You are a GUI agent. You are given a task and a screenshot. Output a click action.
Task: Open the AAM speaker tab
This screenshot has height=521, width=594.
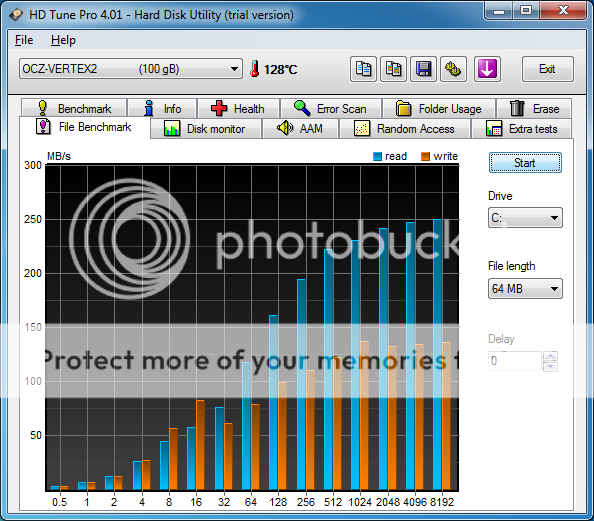pyautogui.click(x=300, y=129)
